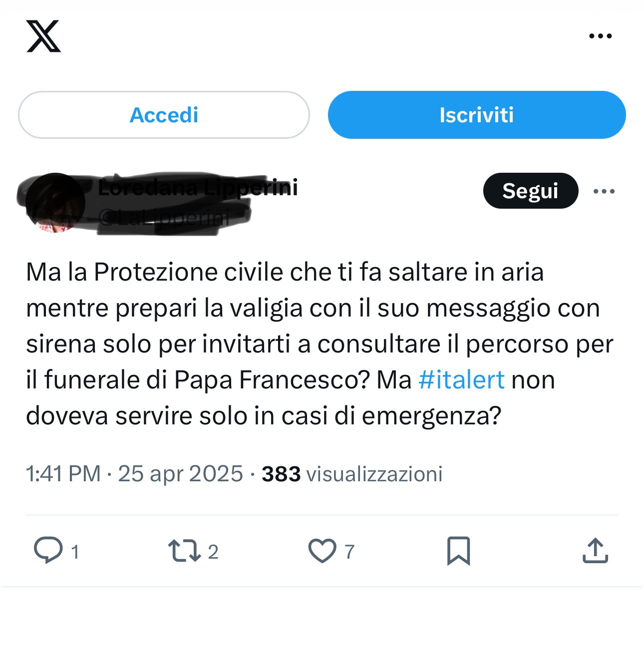Screen dimensions: 644x672
Task: Follow the author with the Segui button
Action: tap(531, 191)
